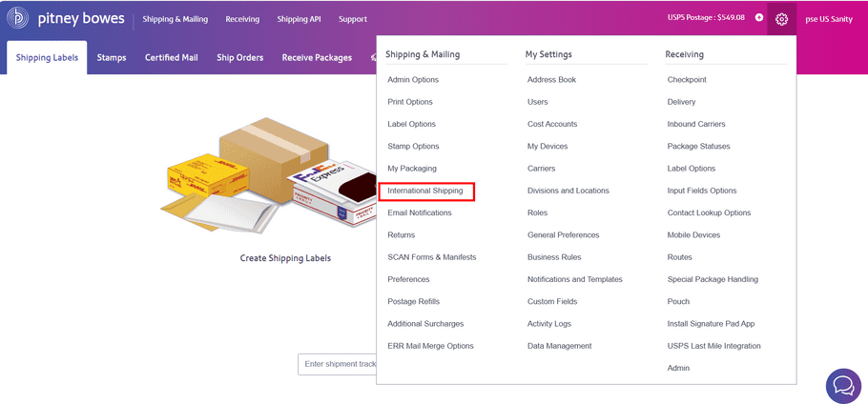Open the settings gear menu
This screenshot has height=404, width=868.
(781, 19)
